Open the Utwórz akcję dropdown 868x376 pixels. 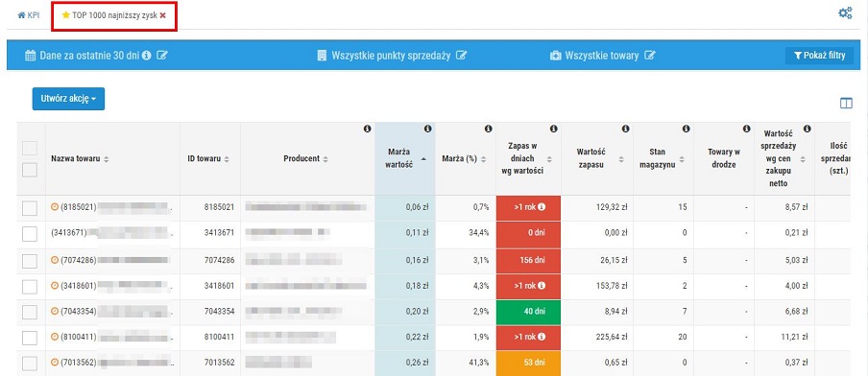(x=68, y=99)
